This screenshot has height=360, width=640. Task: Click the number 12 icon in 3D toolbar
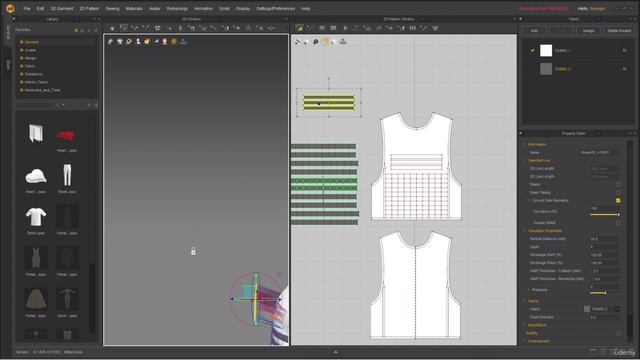point(157,28)
